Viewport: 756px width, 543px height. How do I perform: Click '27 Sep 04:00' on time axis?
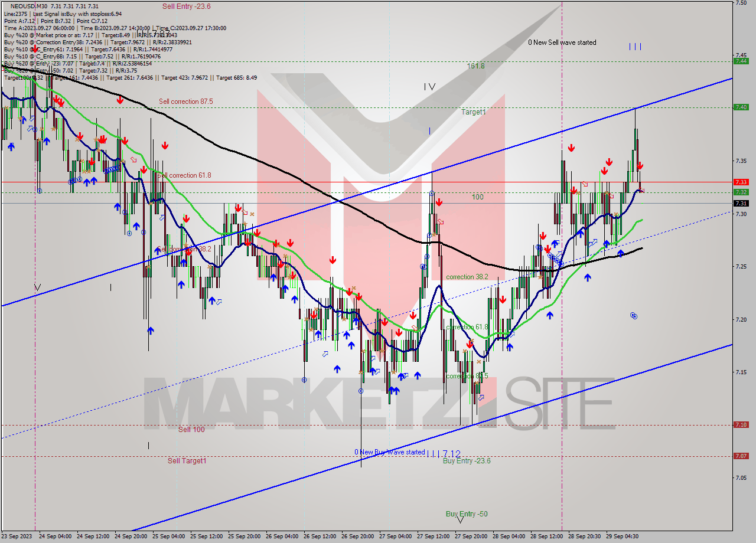395,537
